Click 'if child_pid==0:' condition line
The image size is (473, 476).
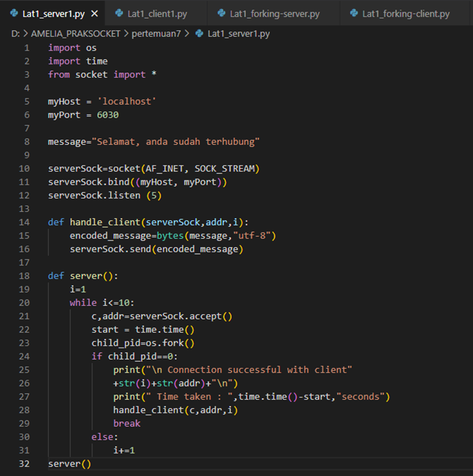pos(135,356)
